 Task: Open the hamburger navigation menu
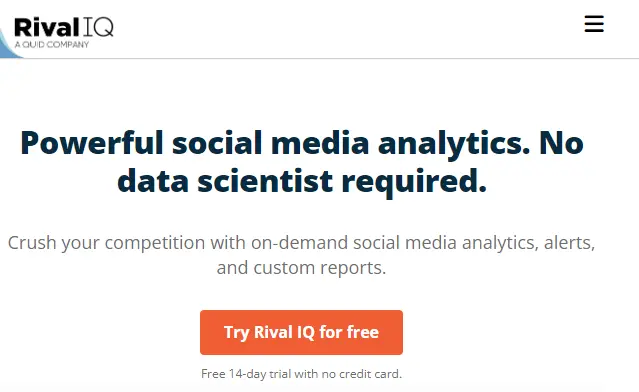pos(594,24)
